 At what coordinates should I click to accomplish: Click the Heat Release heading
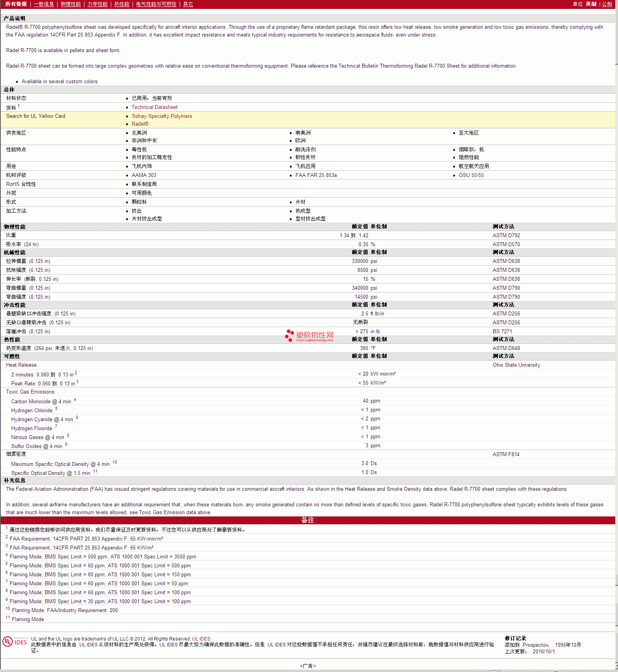point(21,365)
